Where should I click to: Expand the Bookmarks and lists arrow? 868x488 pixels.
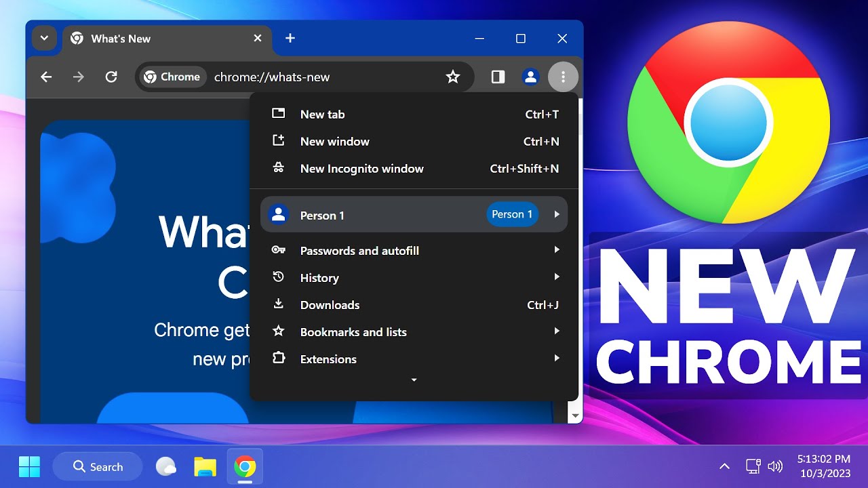[557, 331]
